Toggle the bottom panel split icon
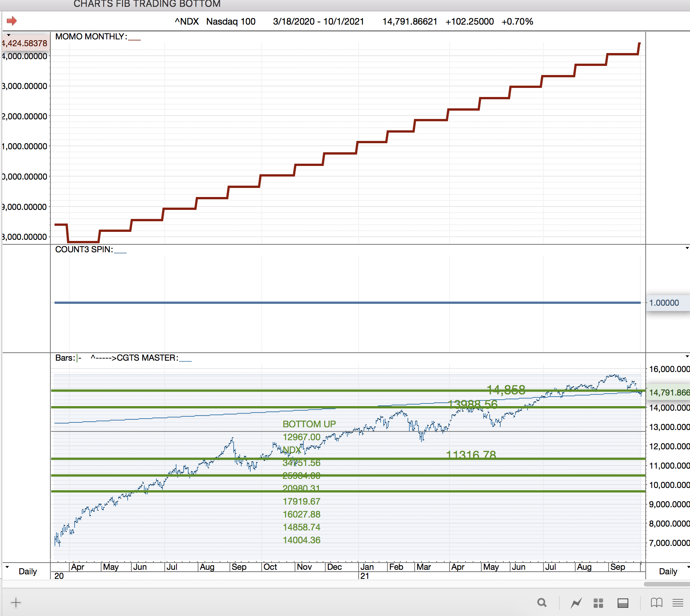This screenshot has height=616, width=690. coord(623,603)
